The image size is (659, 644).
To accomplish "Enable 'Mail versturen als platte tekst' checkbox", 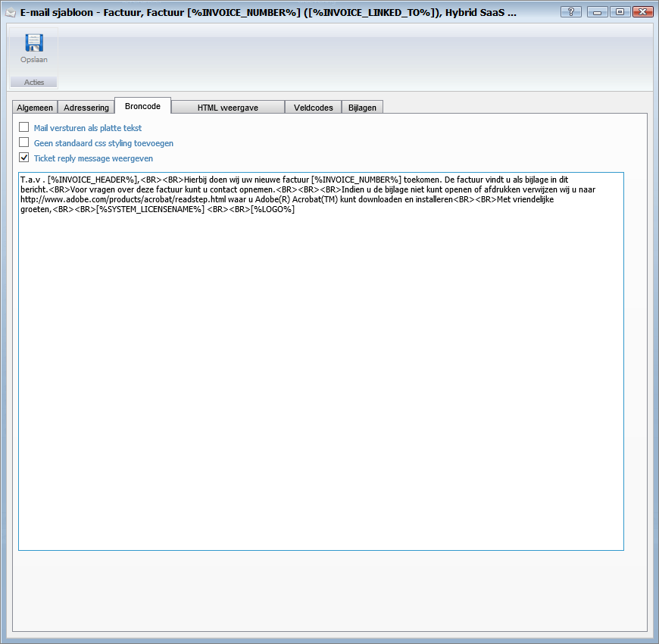I will click(x=24, y=128).
